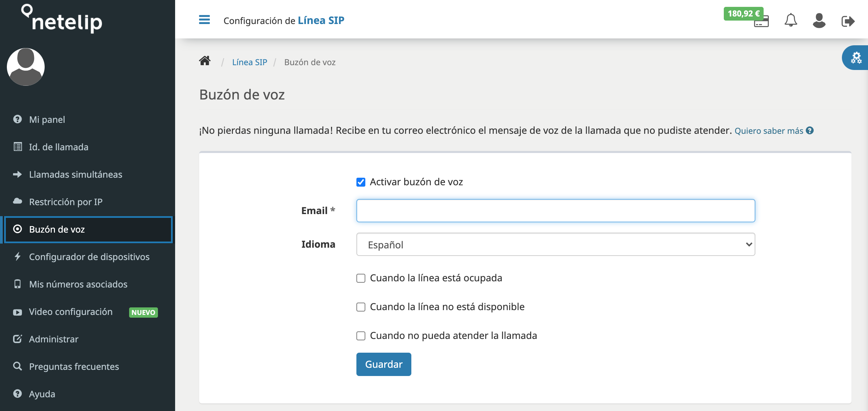Tick Cuando no pueda atender la llamada
Screen dimensions: 868x411
361,336
